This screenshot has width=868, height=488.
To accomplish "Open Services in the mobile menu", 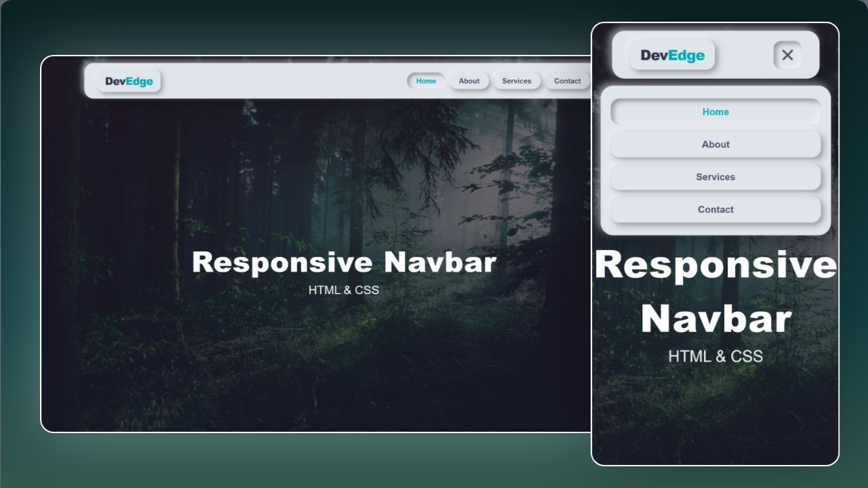I will click(715, 177).
